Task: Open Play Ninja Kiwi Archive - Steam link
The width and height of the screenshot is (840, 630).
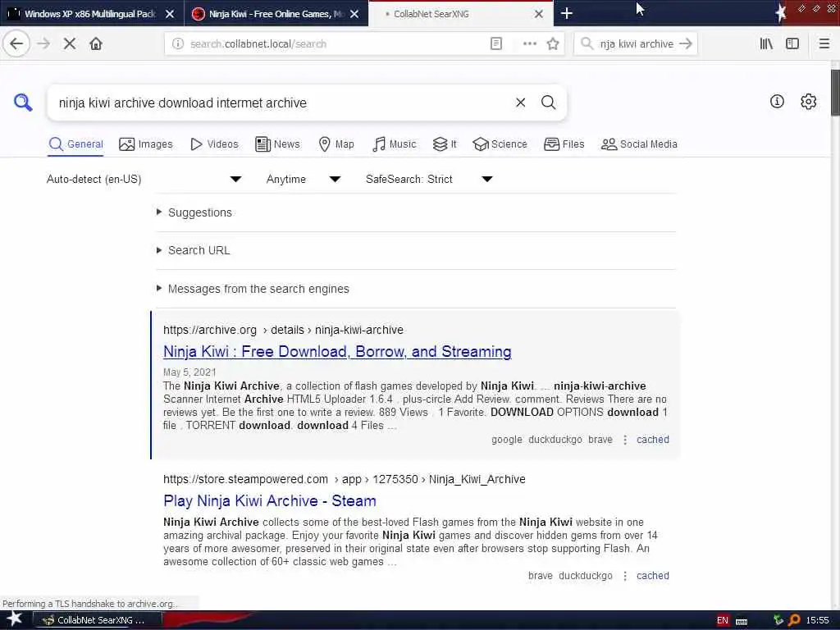Action: [269, 501]
